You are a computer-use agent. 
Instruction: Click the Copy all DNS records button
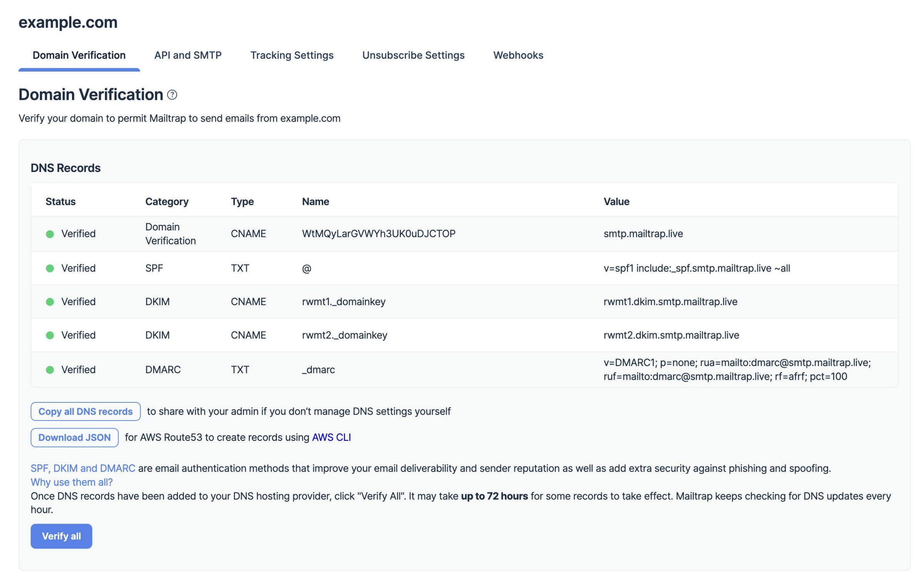[x=85, y=411]
